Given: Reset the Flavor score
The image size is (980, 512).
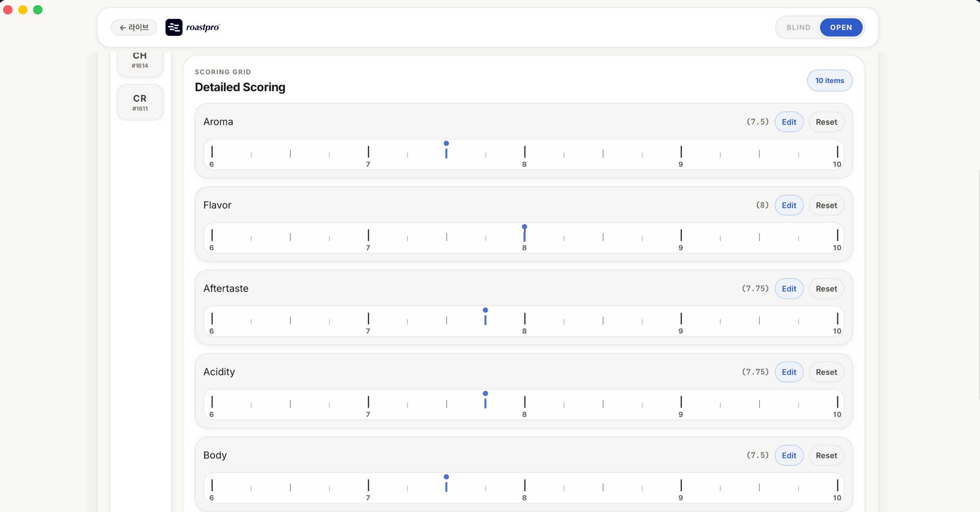Looking at the screenshot, I should [826, 205].
